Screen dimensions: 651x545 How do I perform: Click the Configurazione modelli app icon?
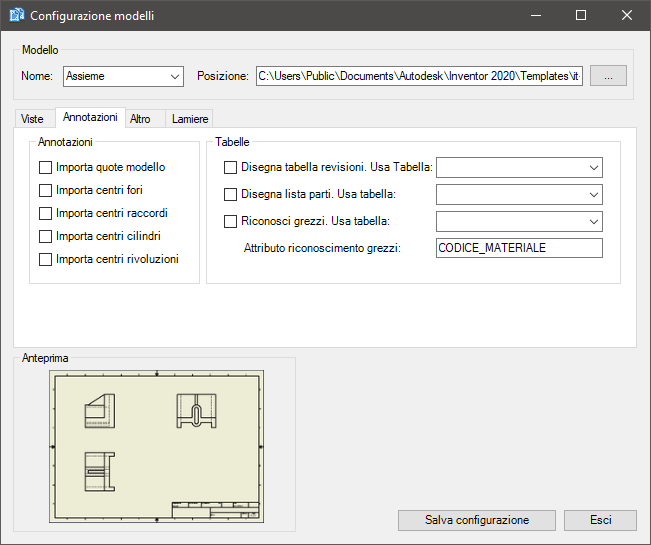coord(17,15)
